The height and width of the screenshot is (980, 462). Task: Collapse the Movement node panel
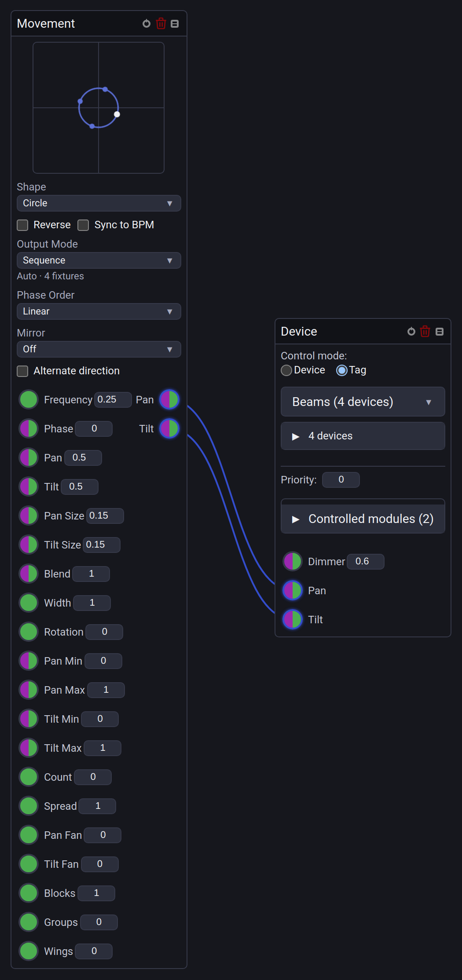tap(175, 24)
